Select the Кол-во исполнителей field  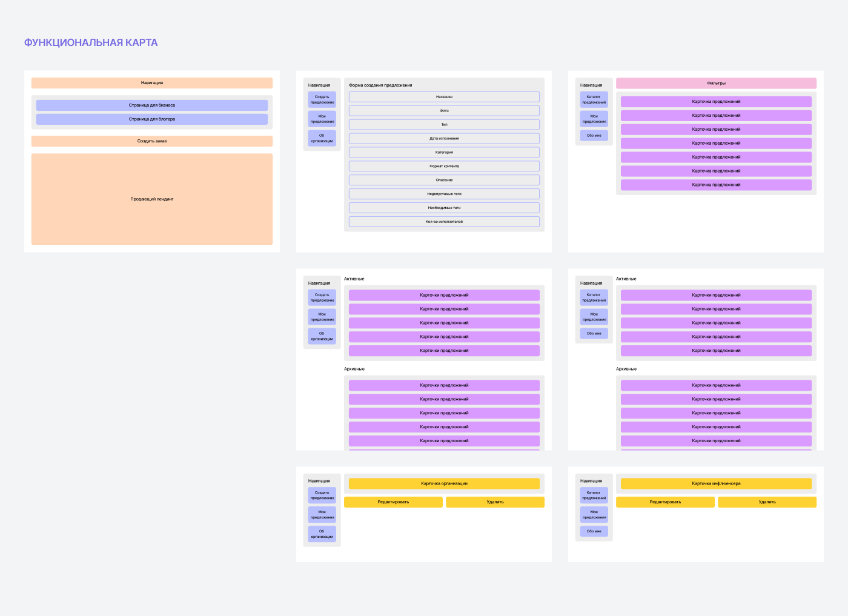pyautogui.click(x=444, y=222)
